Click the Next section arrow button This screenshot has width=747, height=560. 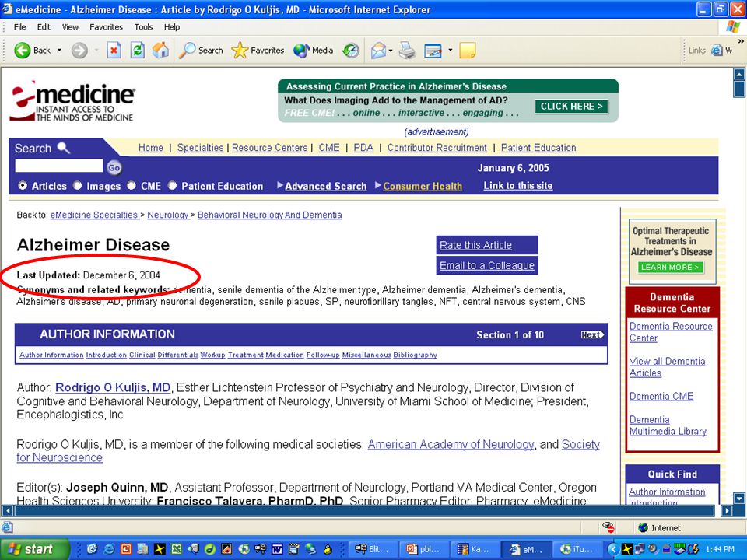pyautogui.click(x=592, y=334)
